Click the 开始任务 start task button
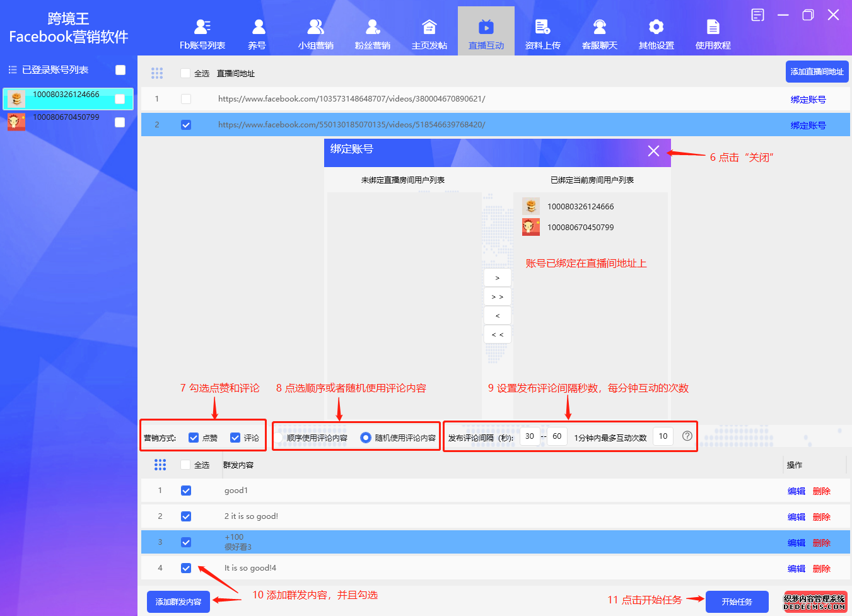Image resolution: width=852 pixels, height=616 pixels. (737, 602)
